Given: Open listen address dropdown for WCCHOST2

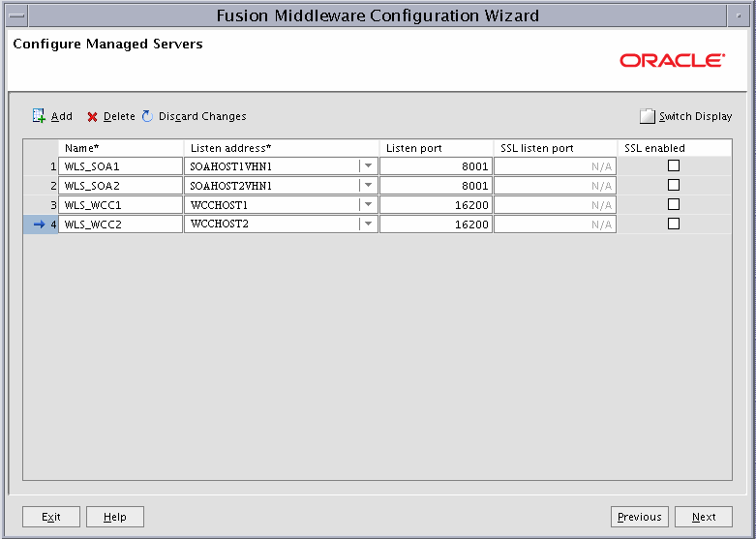Looking at the screenshot, I should pyautogui.click(x=369, y=224).
